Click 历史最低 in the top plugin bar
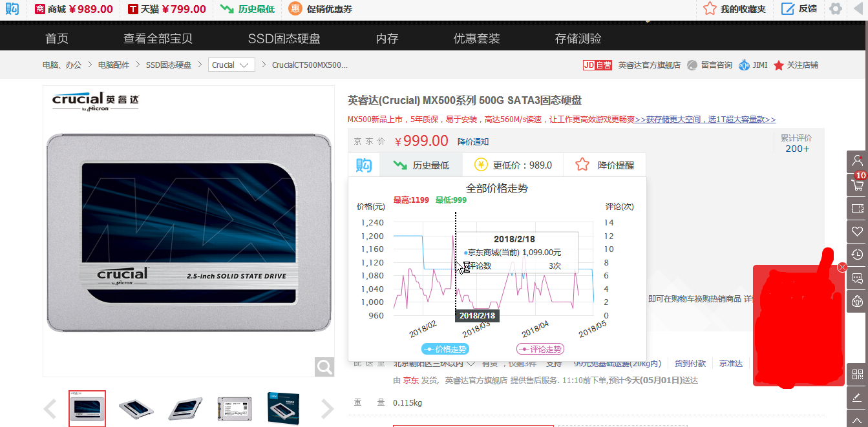 tap(247, 9)
